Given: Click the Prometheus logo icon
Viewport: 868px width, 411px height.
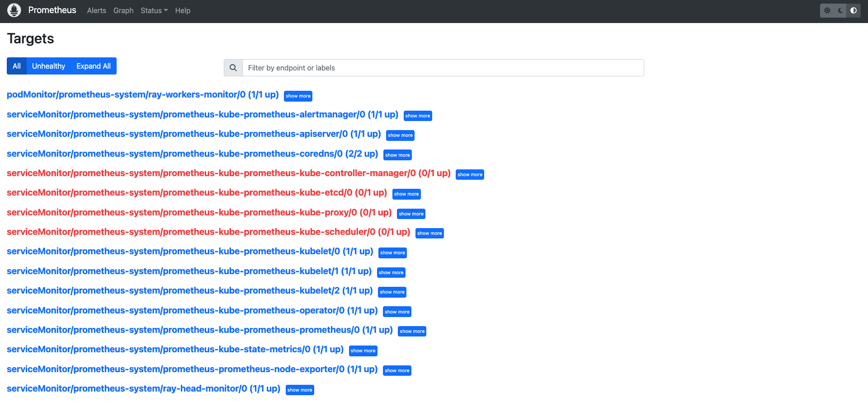Looking at the screenshot, I should tap(14, 10).
